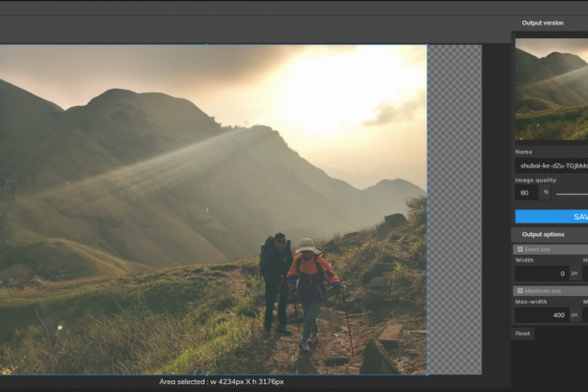Click the output version preview thumbnail
The width and height of the screenshot is (588, 392).
[552, 89]
